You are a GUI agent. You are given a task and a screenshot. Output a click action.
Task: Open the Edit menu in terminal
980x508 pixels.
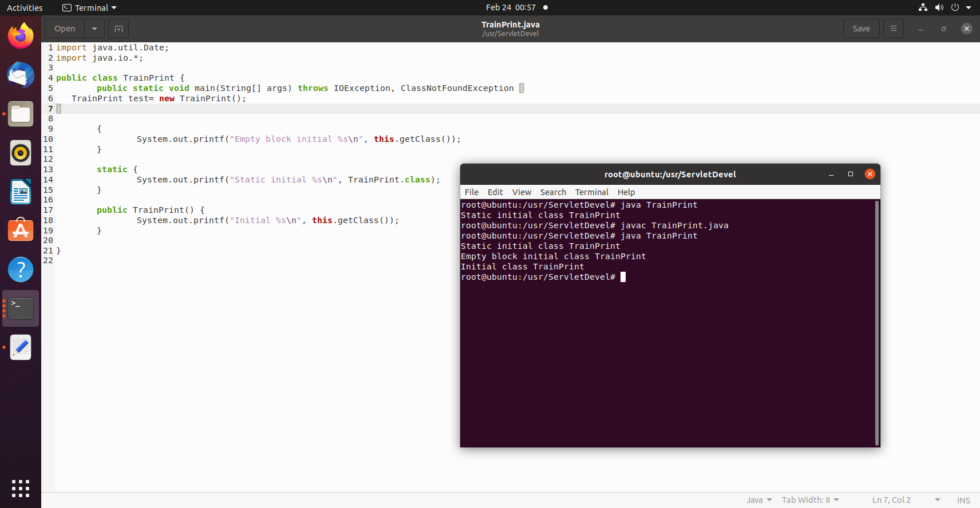pyautogui.click(x=495, y=192)
